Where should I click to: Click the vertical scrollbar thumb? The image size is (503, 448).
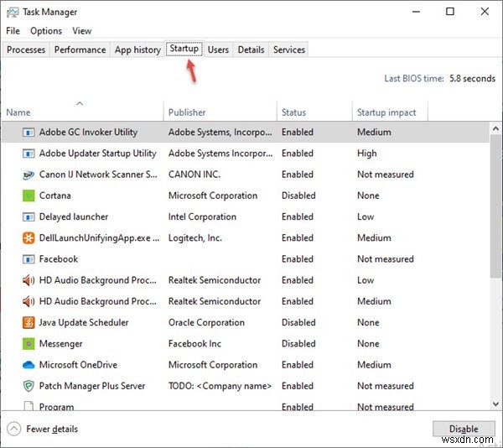point(495,206)
